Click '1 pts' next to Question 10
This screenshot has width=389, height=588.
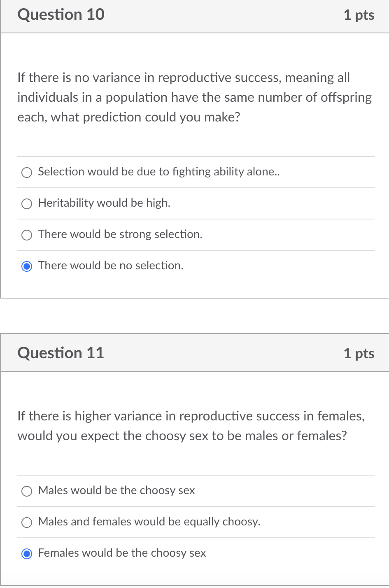coord(359,15)
